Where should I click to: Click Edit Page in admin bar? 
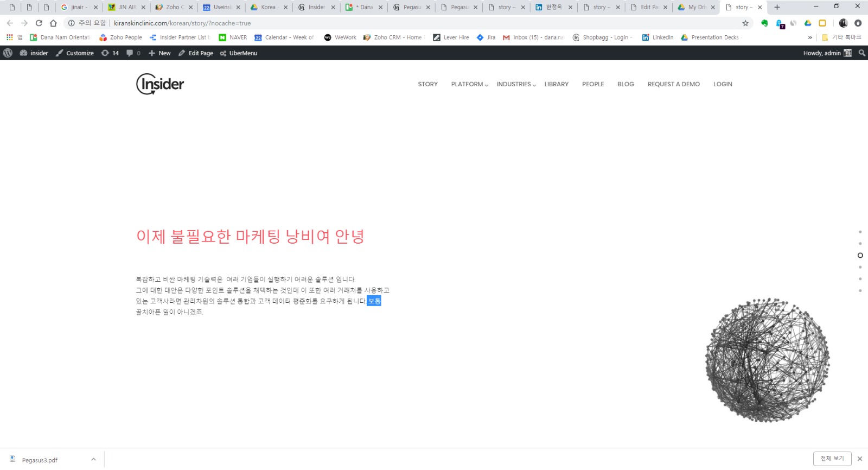(x=196, y=53)
